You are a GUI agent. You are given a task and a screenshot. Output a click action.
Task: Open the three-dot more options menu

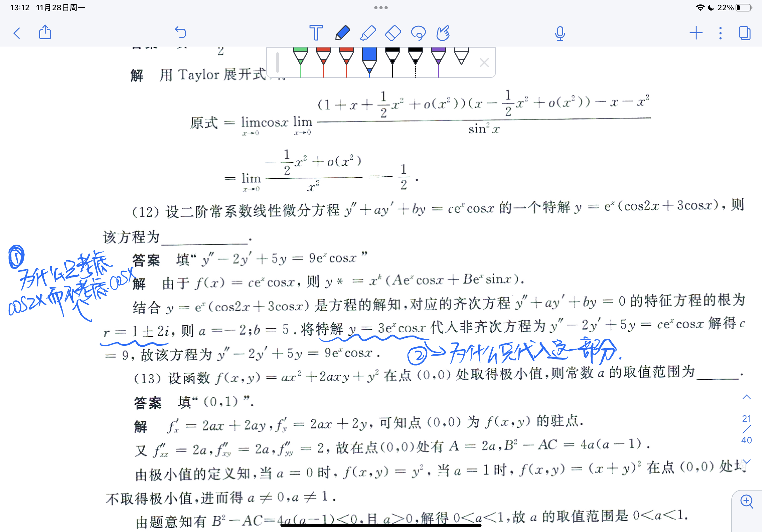720,33
